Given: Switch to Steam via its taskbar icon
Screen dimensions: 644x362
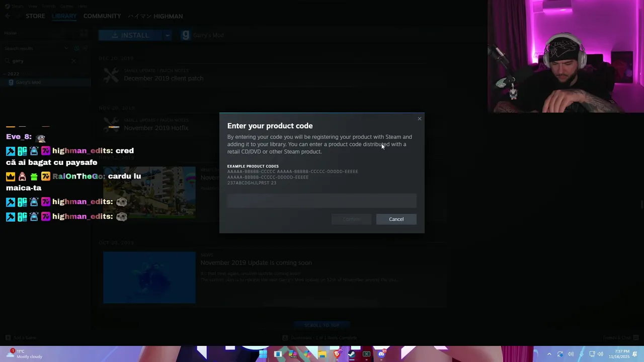Looking at the screenshot, I should 352,354.
